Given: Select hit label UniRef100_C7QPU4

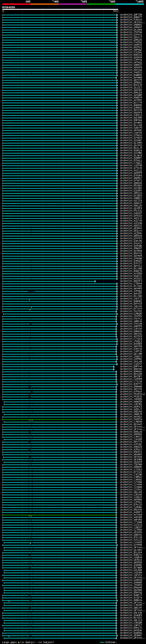Looking at the screenshot, I should (x=131, y=284).
